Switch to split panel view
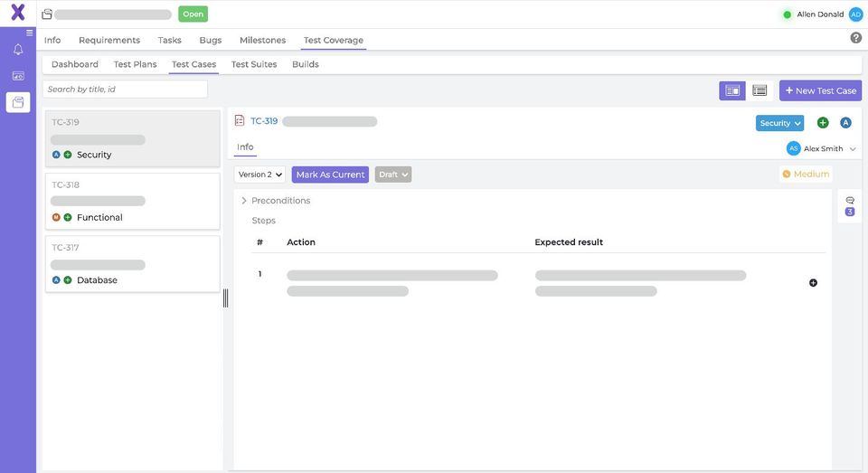868x473 pixels. click(732, 90)
